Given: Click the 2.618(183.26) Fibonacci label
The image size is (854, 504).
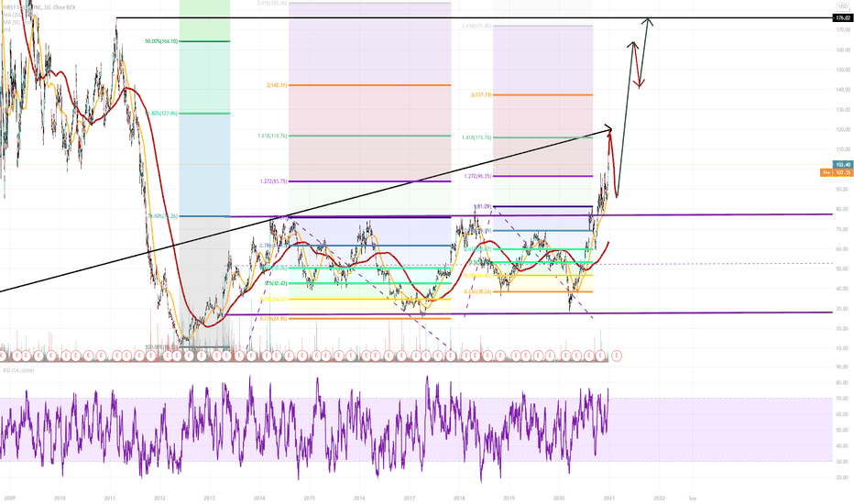Looking at the screenshot, I should click(272, 3).
